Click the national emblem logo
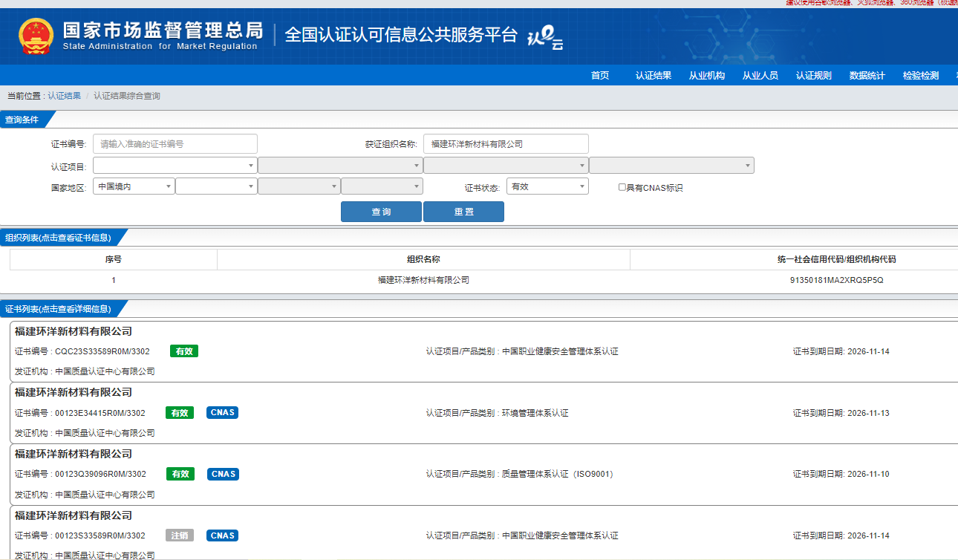The width and height of the screenshot is (958, 560). point(36,36)
